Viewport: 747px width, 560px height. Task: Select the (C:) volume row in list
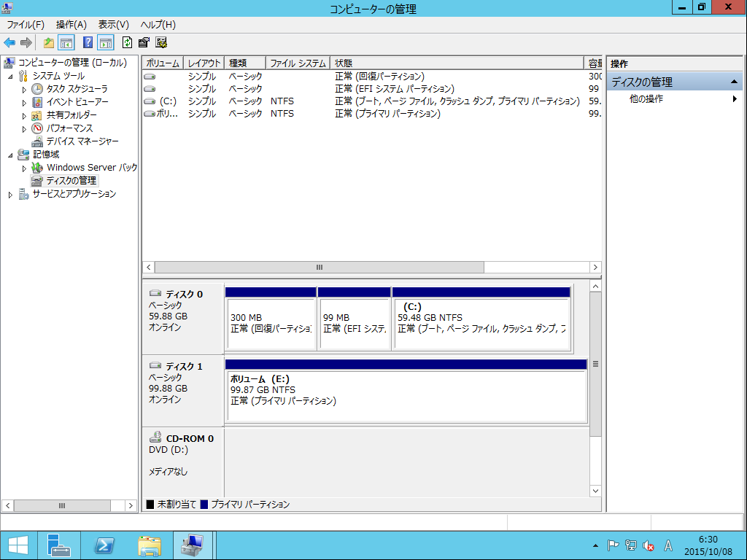tap(371, 101)
